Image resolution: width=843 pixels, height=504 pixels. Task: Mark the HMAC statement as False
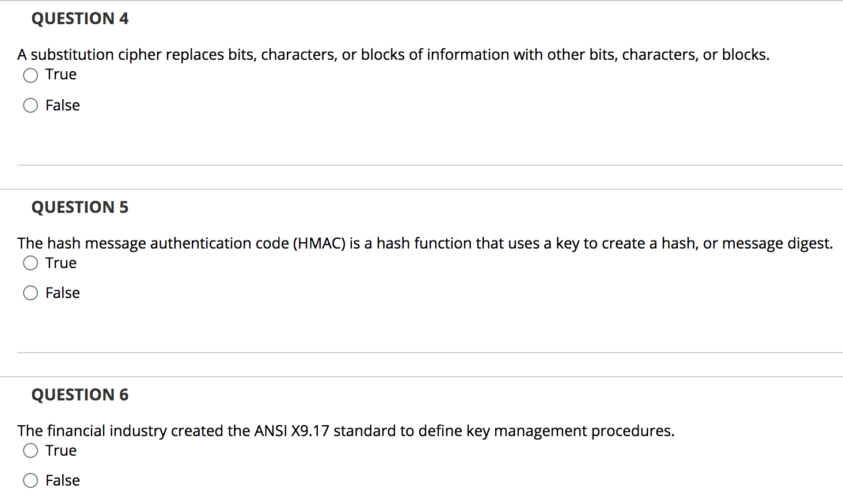click(x=30, y=293)
